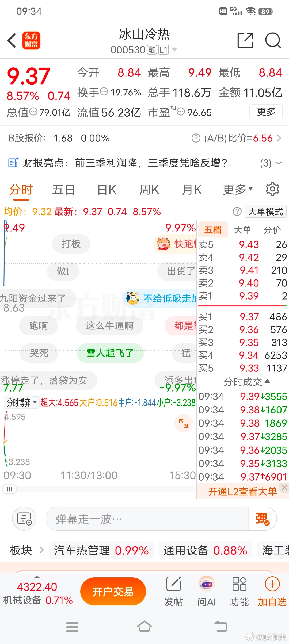289x644 pixels.
Task: Open the 分时博弈 indicator dropdown
Action: (22, 402)
